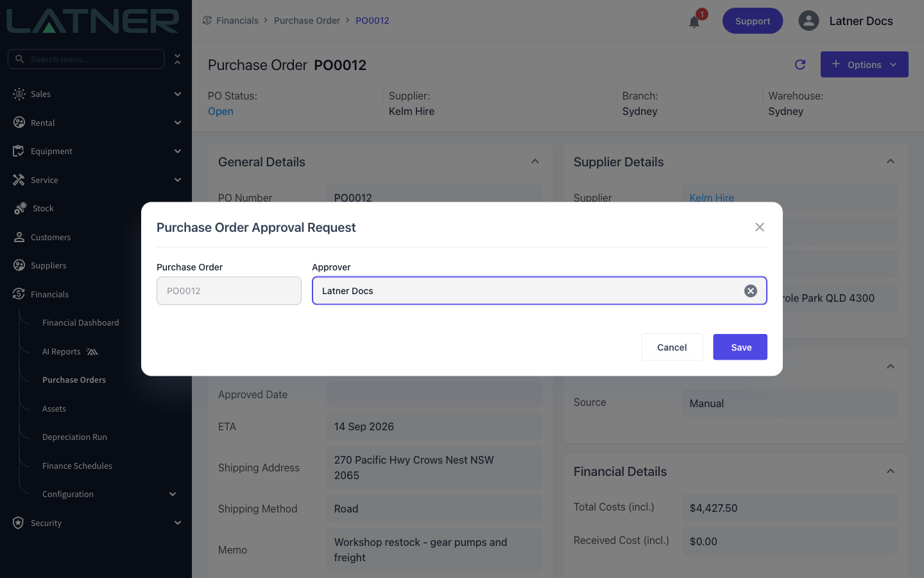
Task: Click the Suppliers icon in the sidebar
Action: pos(19,265)
